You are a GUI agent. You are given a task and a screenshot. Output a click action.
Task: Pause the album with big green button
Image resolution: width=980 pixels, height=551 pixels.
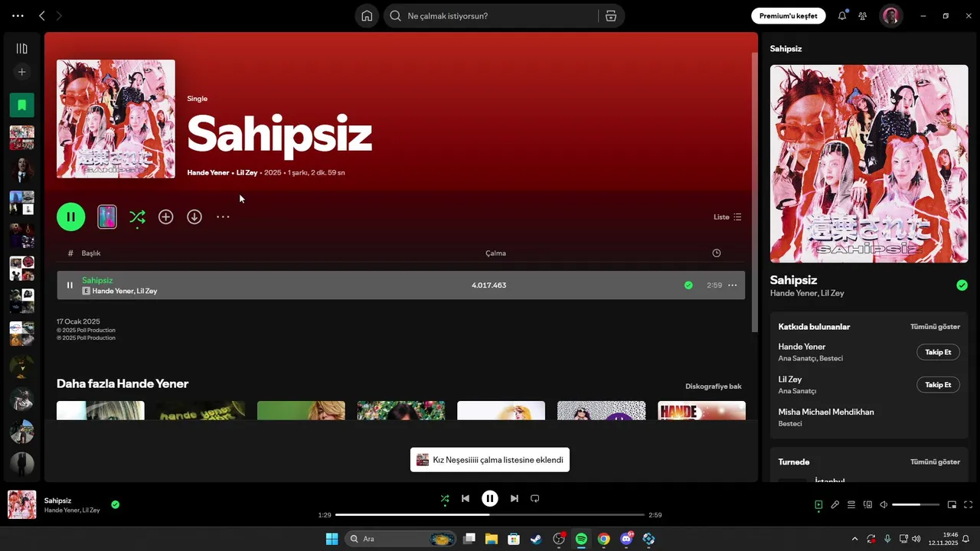tap(70, 217)
